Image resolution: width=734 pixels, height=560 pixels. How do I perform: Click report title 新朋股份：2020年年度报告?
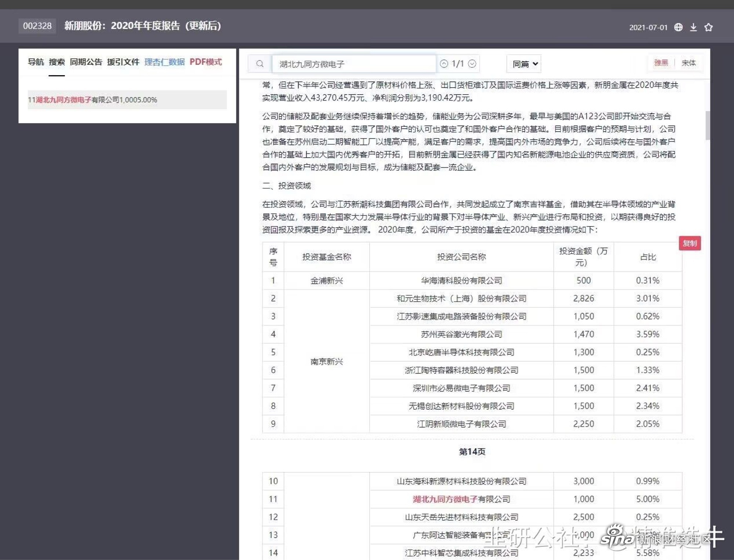click(142, 26)
